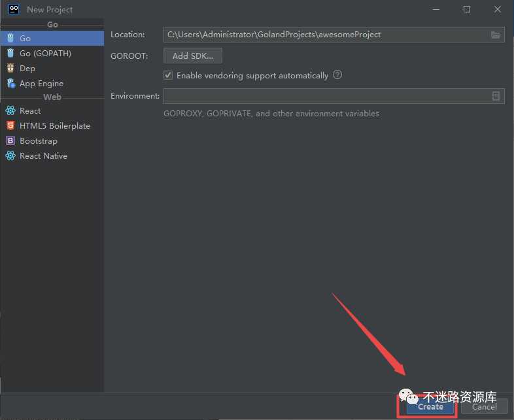This screenshot has height=420, width=514.
Task: Toggle Enable vendoring support automatically checkbox
Action: [x=168, y=75]
